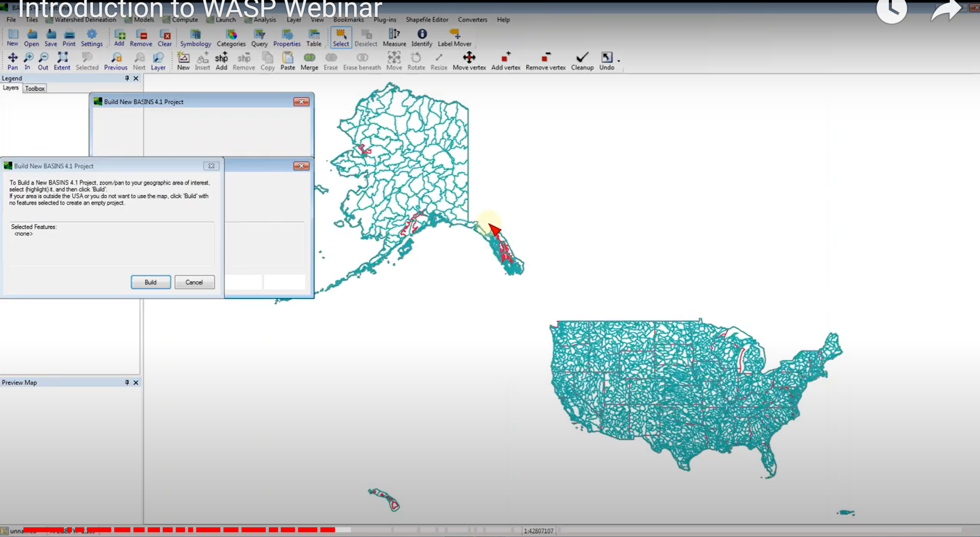Click the Merge shapes icon

pos(309,61)
